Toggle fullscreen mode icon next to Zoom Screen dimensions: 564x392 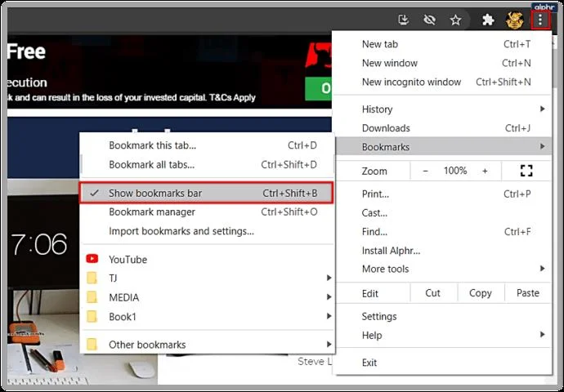pyautogui.click(x=526, y=171)
